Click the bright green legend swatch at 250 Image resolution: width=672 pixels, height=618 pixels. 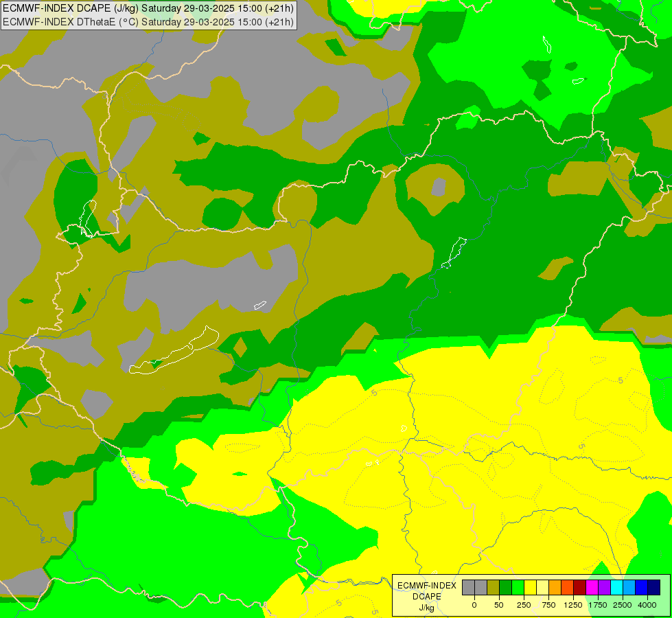tap(518, 587)
